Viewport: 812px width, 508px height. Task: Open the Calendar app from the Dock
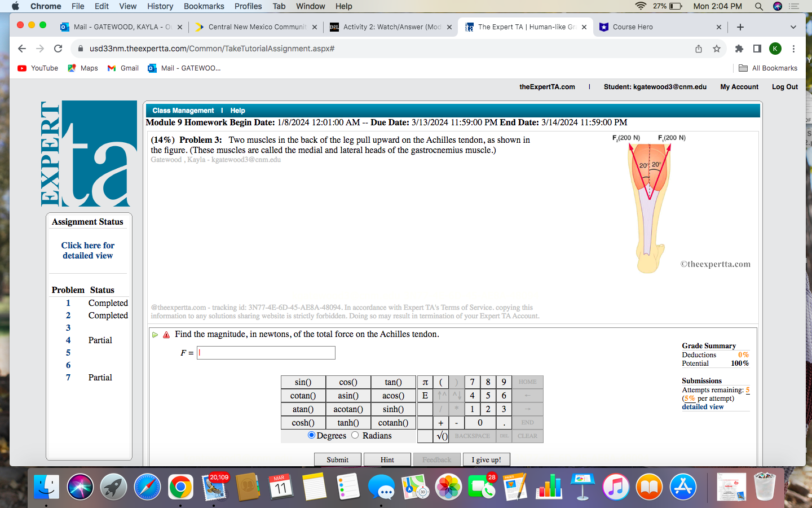pyautogui.click(x=281, y=486)
